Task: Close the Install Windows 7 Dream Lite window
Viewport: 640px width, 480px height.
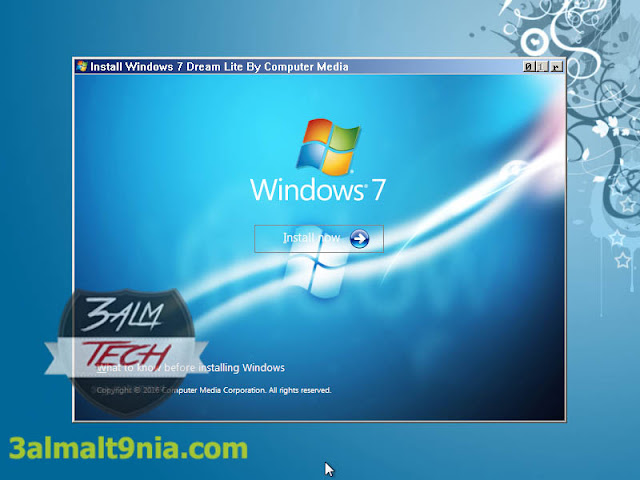Action: 556,66
